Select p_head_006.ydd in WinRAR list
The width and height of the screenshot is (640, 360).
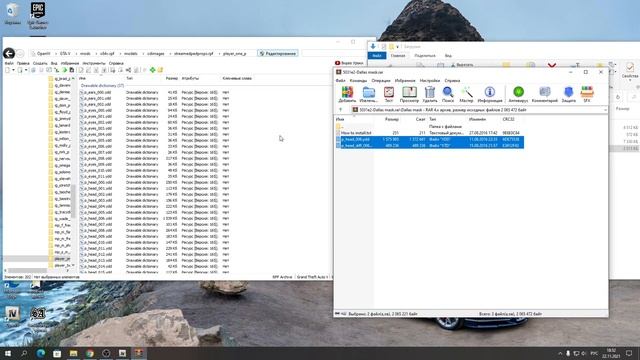[430, 139]
